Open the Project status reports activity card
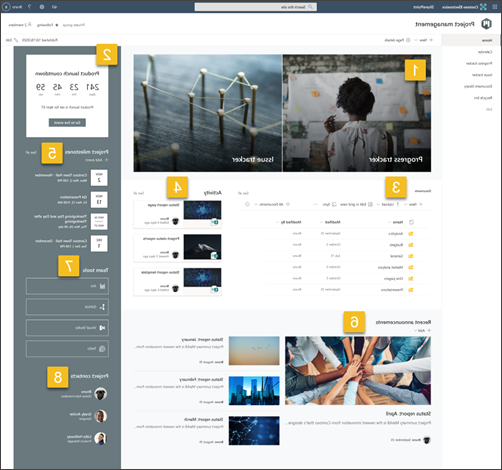Image resolution: width=502 pixels, height=470 pixels. pos(177,248)
